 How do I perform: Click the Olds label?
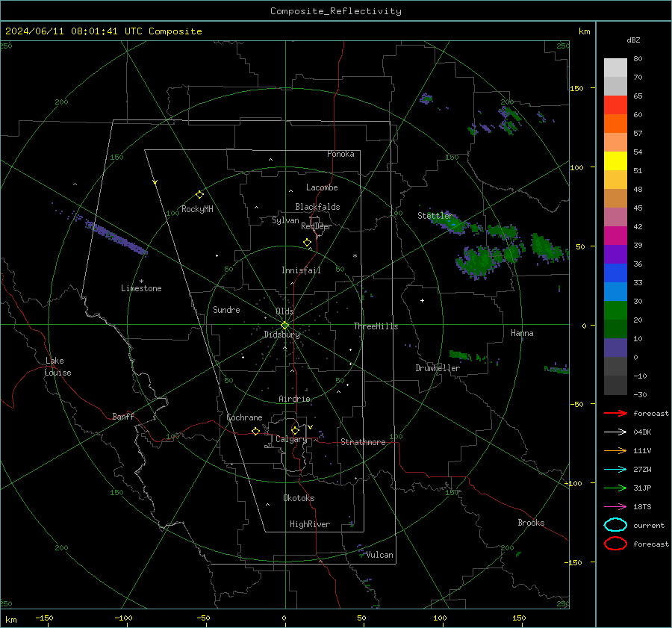[x=284, y=311]
